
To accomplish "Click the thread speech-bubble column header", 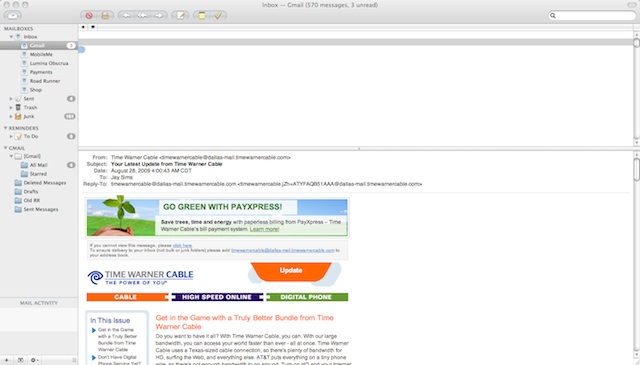I will (x=93, y=27).
